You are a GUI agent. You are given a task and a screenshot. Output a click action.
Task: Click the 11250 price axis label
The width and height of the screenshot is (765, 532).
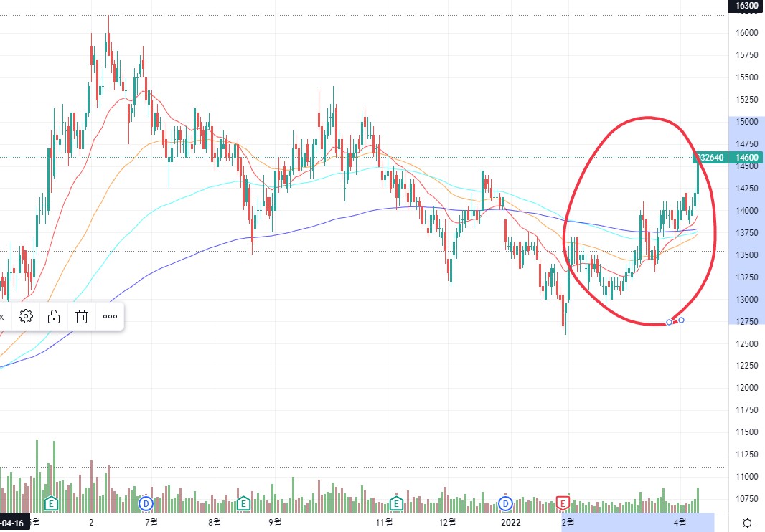pos(747,455)
